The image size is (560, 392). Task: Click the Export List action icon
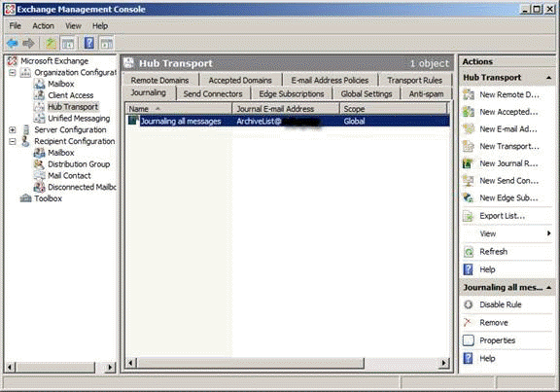(x=469, y=216)
